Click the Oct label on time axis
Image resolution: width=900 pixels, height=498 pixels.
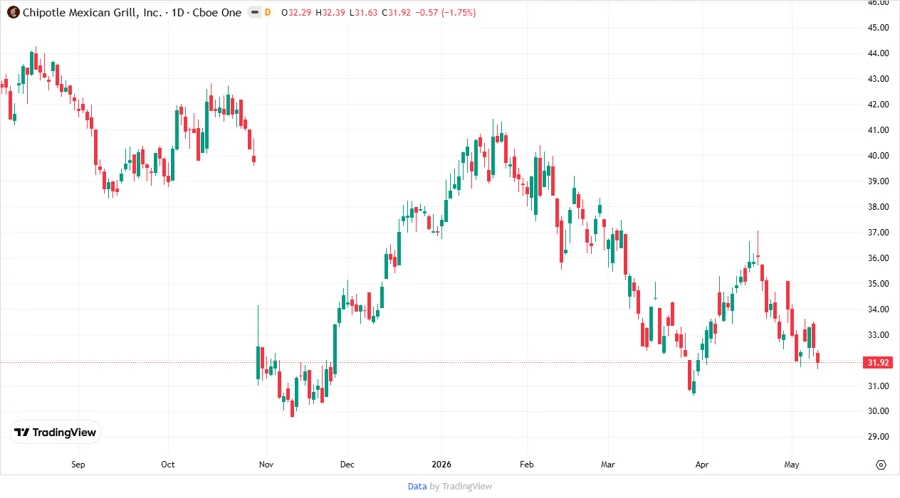coord(168,465)
